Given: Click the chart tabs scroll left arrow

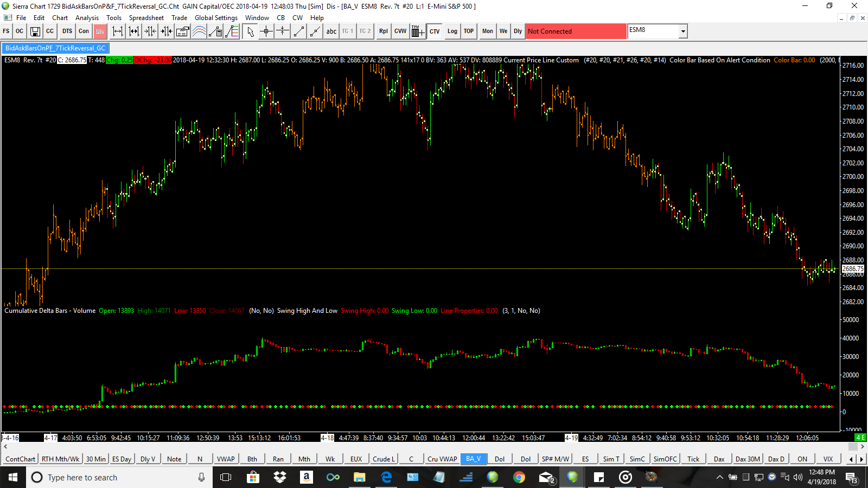Looking at the screenshot, I should click(851, 459).
